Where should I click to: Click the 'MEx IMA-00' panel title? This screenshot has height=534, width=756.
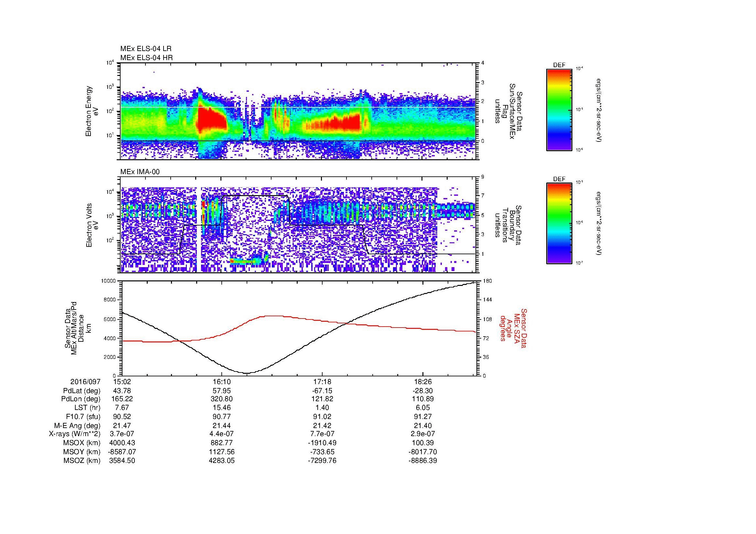pyautogui.click(x=140, y=172)
